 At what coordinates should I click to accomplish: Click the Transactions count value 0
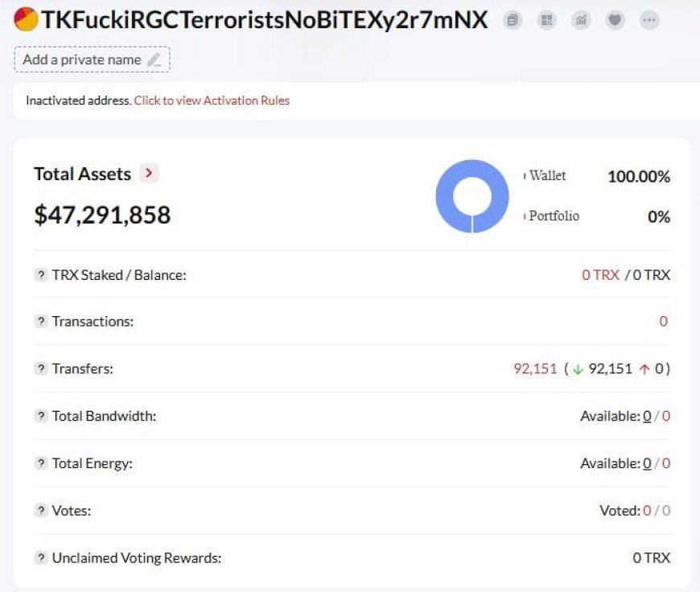(x=664, y=322)
